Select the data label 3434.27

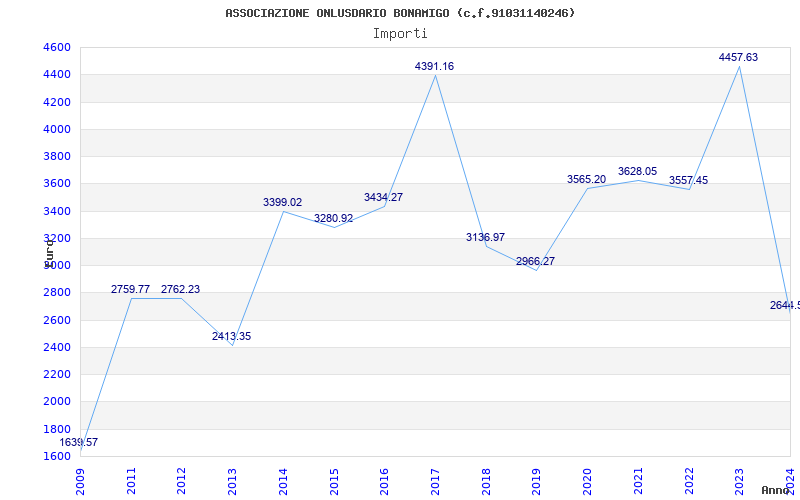[384, 197]
